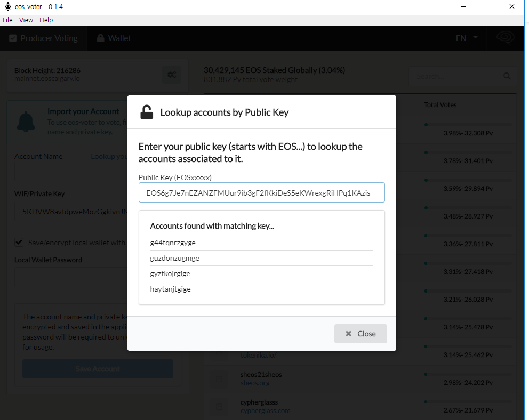
Task: Expand the EN language dropdown
Action: (x=467, y=38)
